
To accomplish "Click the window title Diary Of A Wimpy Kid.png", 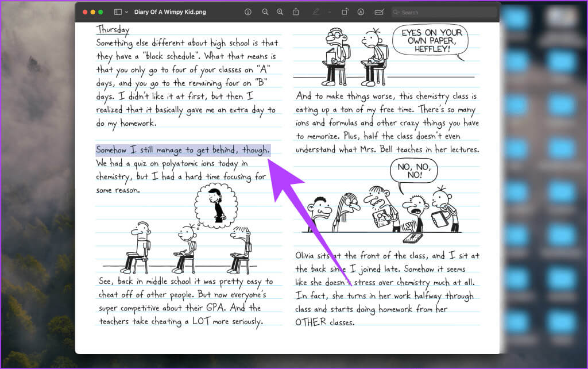I will pyautogui.click(x=170, y=12).
